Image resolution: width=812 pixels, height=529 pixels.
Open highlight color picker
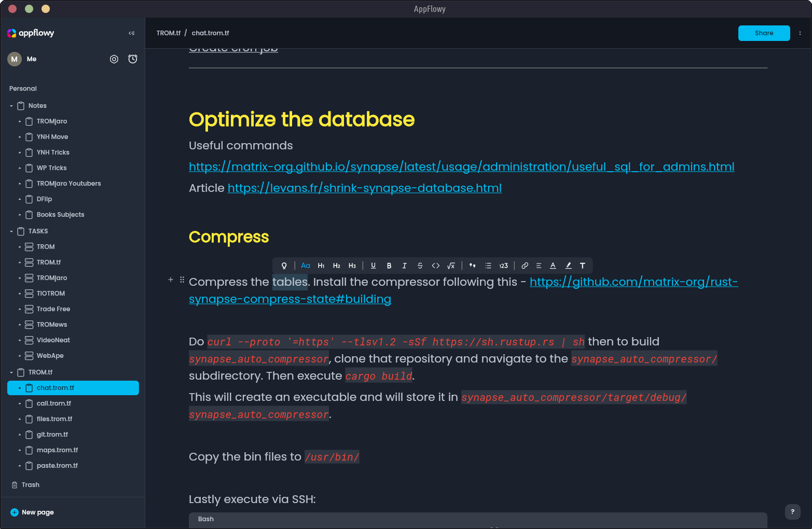pyautogui.click(x=568, y=266)
